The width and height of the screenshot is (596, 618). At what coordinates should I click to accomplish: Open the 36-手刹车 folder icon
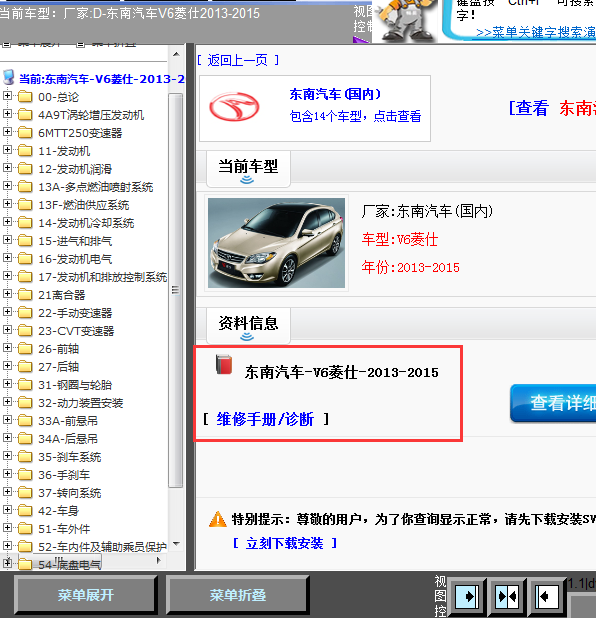click(x=25, y=475)
